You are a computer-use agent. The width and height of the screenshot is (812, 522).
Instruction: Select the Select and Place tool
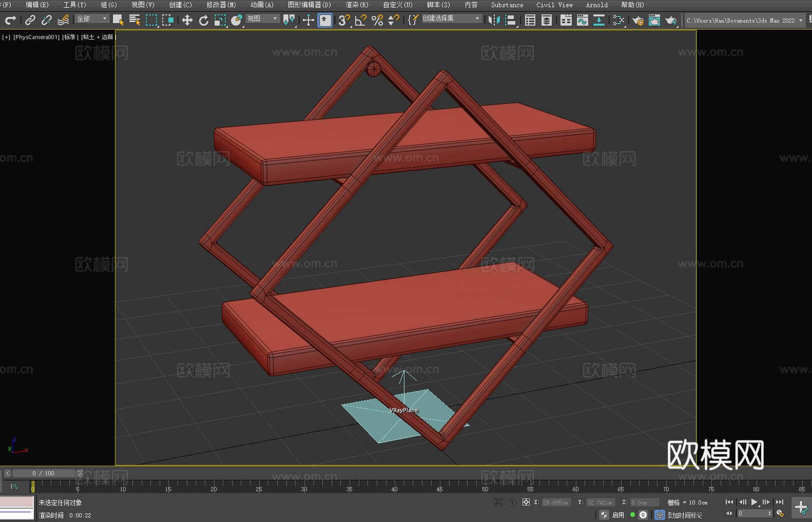pyautogui.click(x=237, y=21)
